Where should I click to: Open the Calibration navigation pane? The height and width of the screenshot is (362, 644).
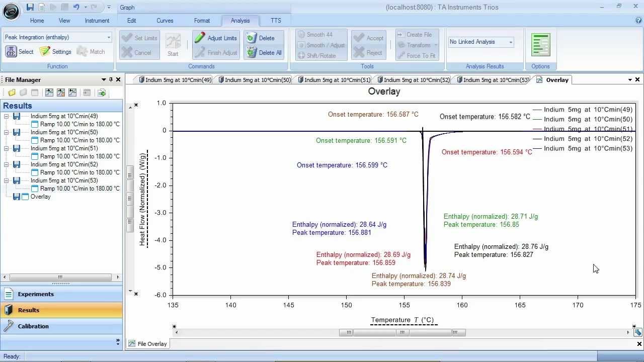(33, 326)
